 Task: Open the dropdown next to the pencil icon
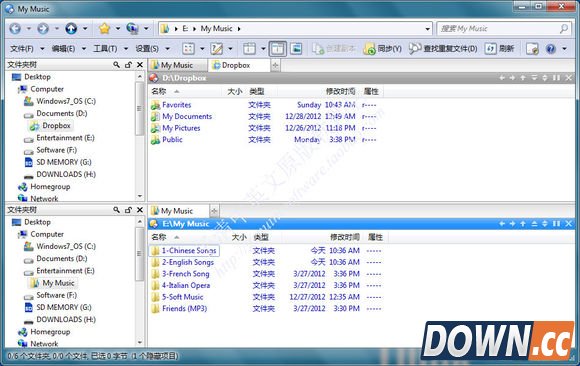(230, 48)
